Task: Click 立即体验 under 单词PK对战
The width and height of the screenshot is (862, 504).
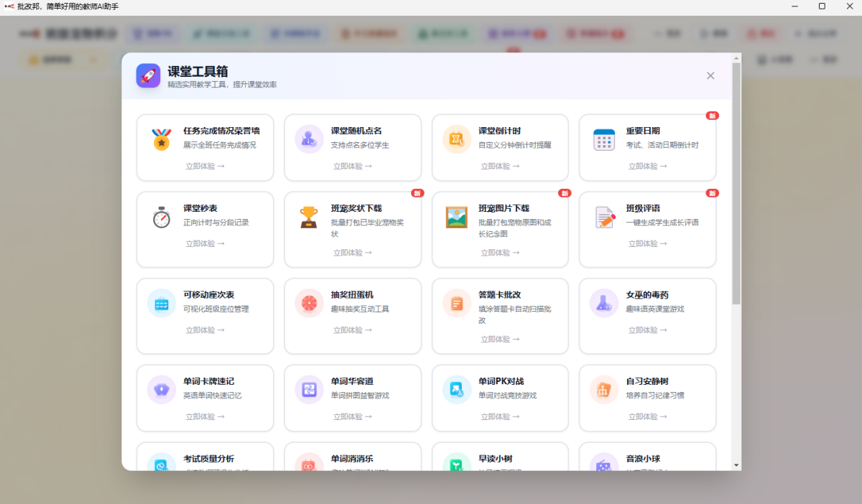Action: coord(500,416)
